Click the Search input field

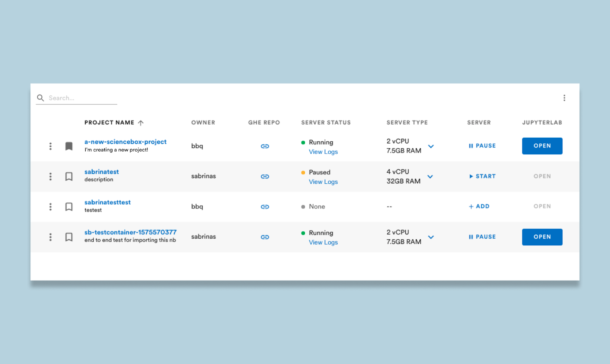(x=80, y=98)
